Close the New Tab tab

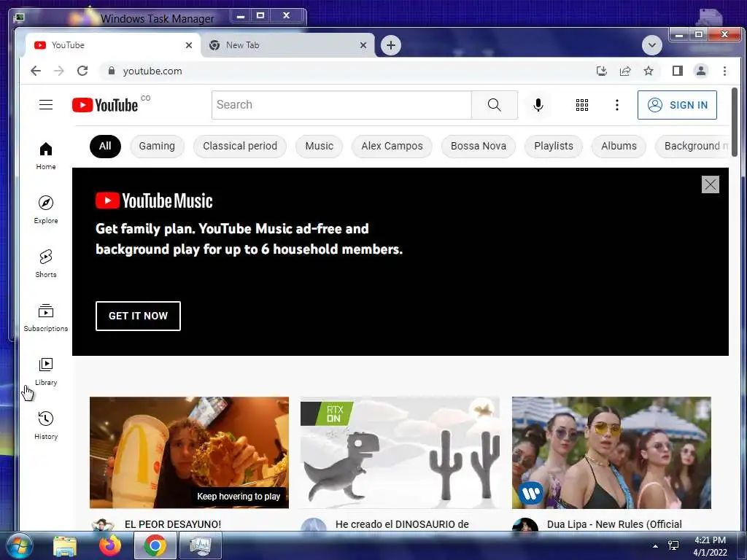363,45
